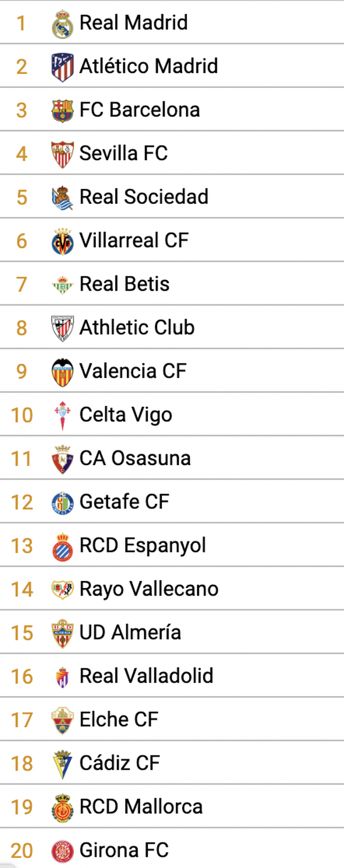Open the Cádiz CF team link

pos(119,763)
